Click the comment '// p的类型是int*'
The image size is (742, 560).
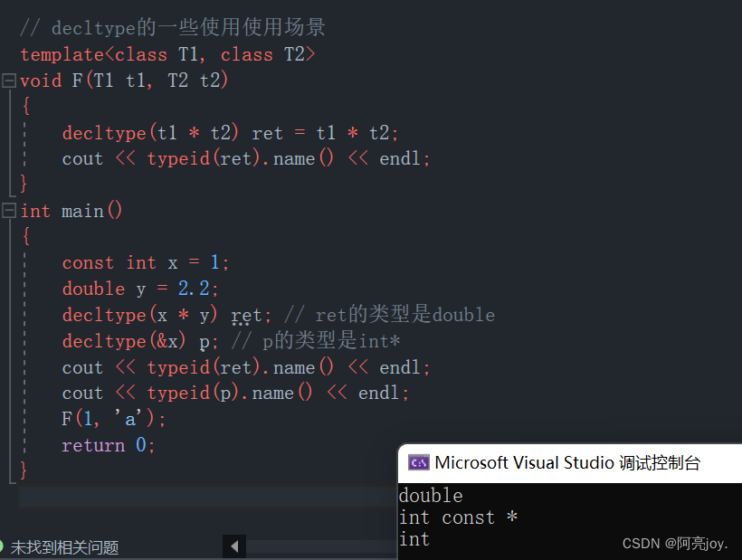[x=316, y=340]
